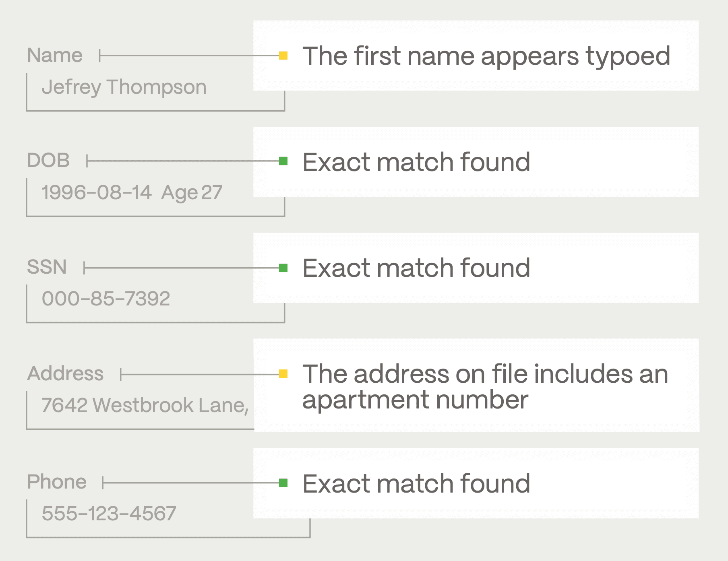The width and height of the screenshot is (728, 561).
Task: Click the Phone "Exact match found" message
Action: point(416,483)
